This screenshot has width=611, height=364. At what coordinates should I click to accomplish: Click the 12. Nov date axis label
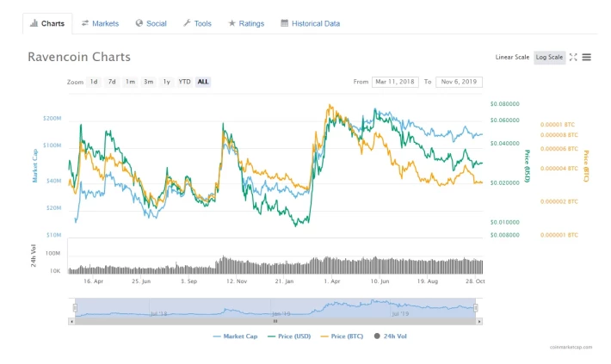(237, 281)
